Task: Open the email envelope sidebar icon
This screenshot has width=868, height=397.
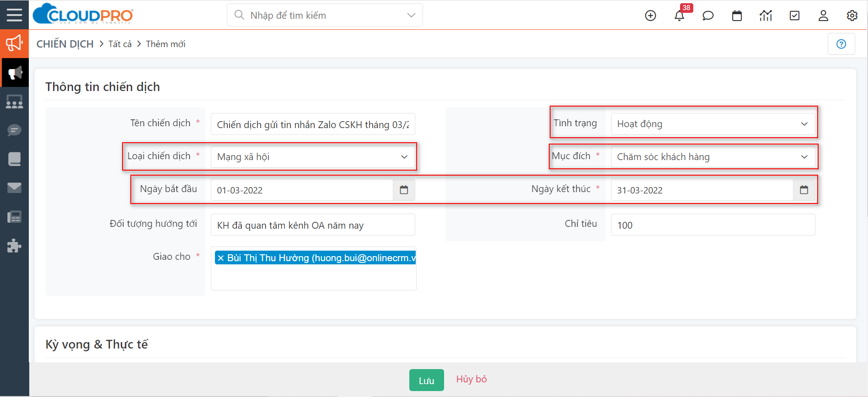Action: [14, 188]
